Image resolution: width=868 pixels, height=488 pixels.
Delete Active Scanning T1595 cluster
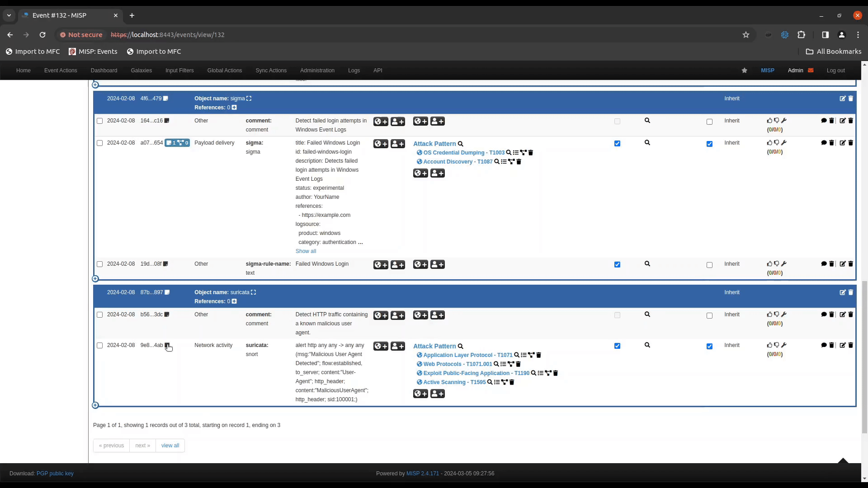512,382
